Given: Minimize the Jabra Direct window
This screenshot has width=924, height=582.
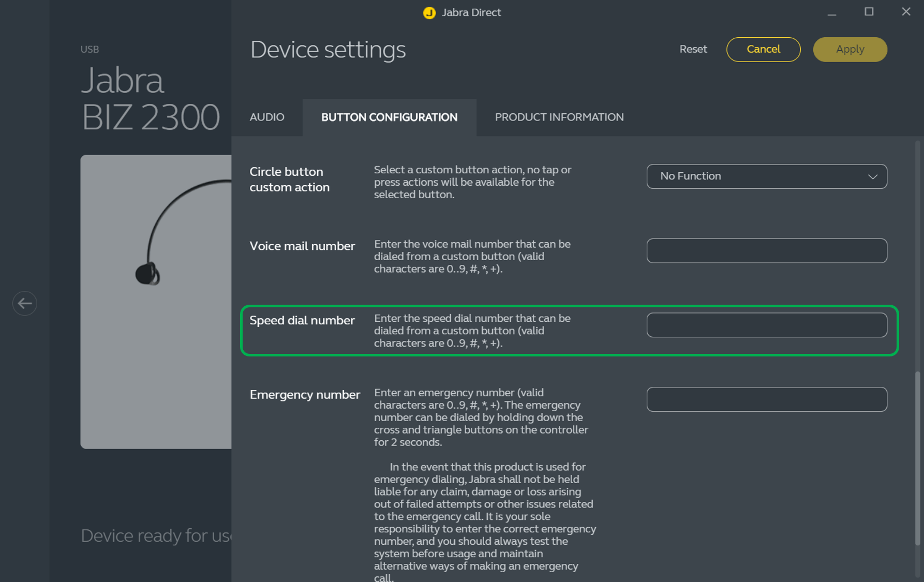Looking at the screenshot, I should 832,13.
